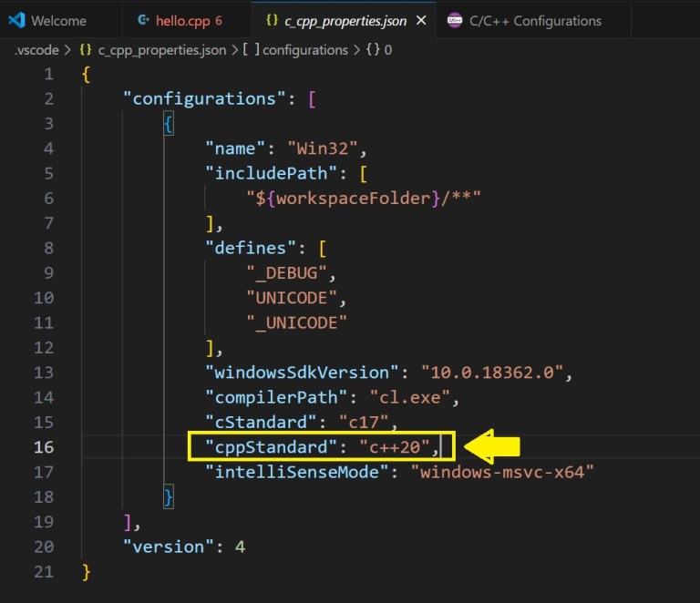This screenshot has width=700, height=603.
Task: Click the JSON braces icon on c_cpp_properties tab
Action: click(x=272, y=20)
